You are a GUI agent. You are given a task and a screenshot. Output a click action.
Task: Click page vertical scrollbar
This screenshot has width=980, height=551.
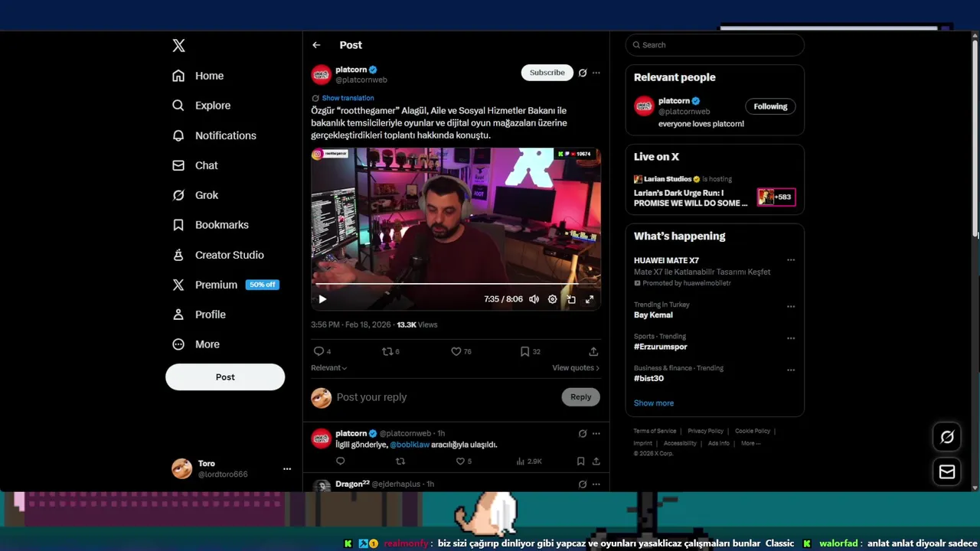coord(975,138)
